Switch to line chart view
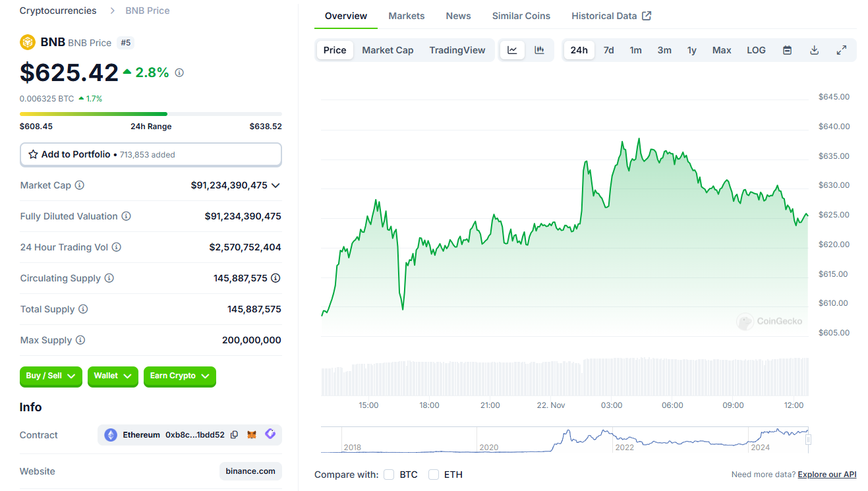Screen dimensions: 868x491 512,50
